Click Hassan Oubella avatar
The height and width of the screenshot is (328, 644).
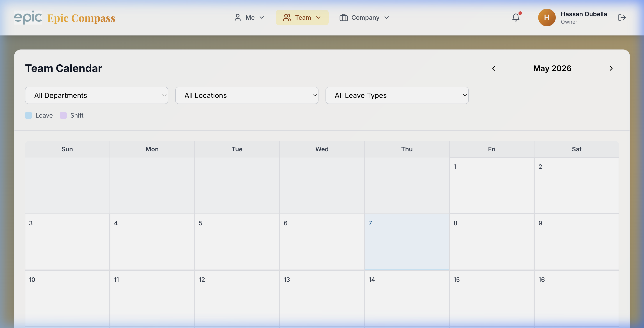547,18
